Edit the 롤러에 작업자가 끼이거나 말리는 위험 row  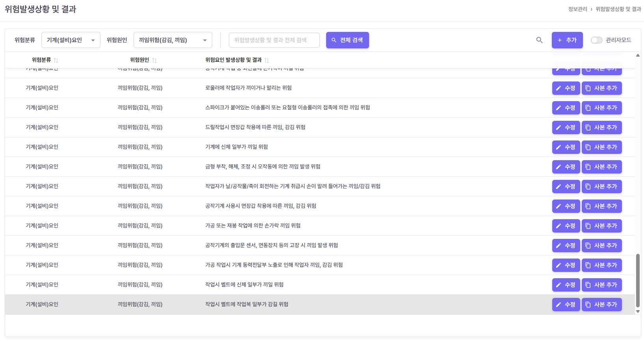(566, 88)
